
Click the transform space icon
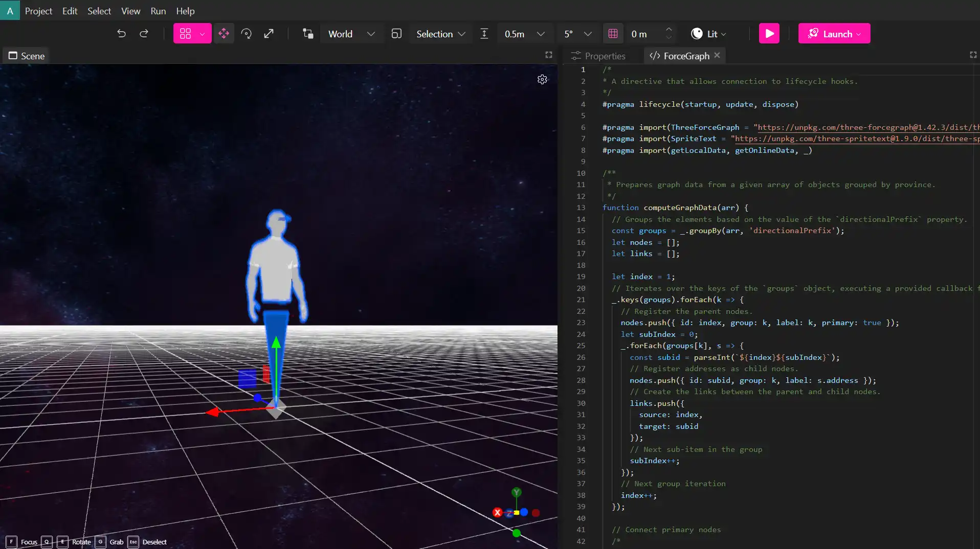click(308, 34)
